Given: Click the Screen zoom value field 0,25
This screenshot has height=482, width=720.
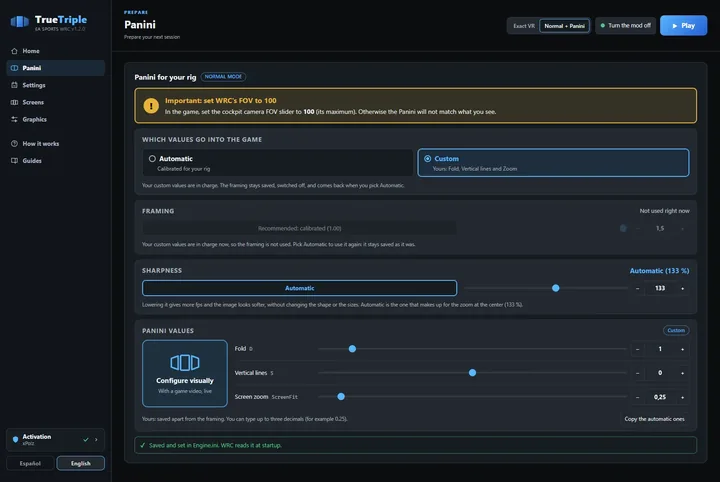Looking at the screenshot, I should 660,397.
